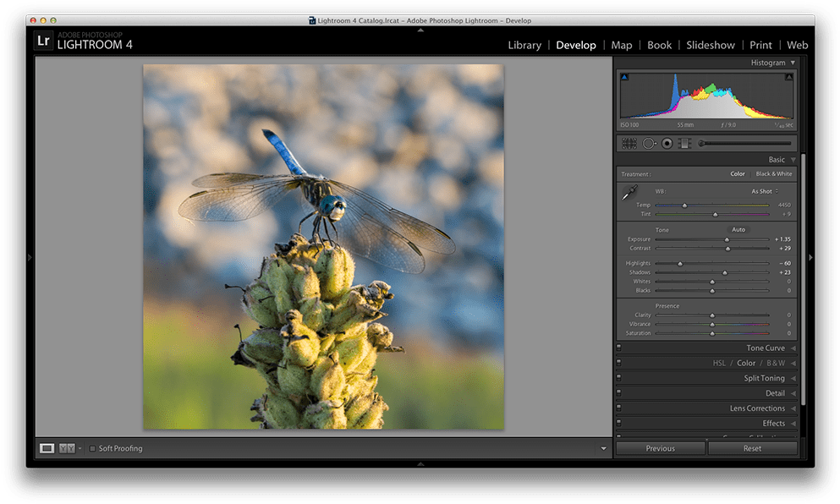840x504 pixels.
Task: Select the Adjustment Brush tool
Action: click(700, 143)
